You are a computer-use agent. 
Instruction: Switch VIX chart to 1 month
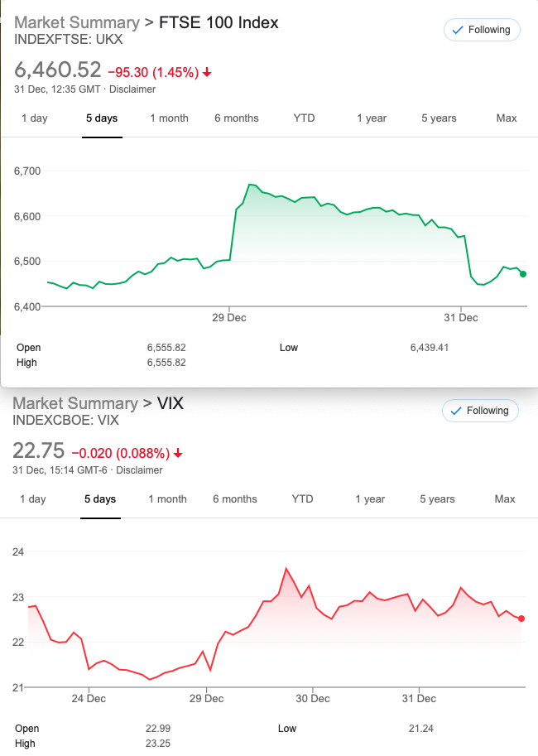click(168, 499)
